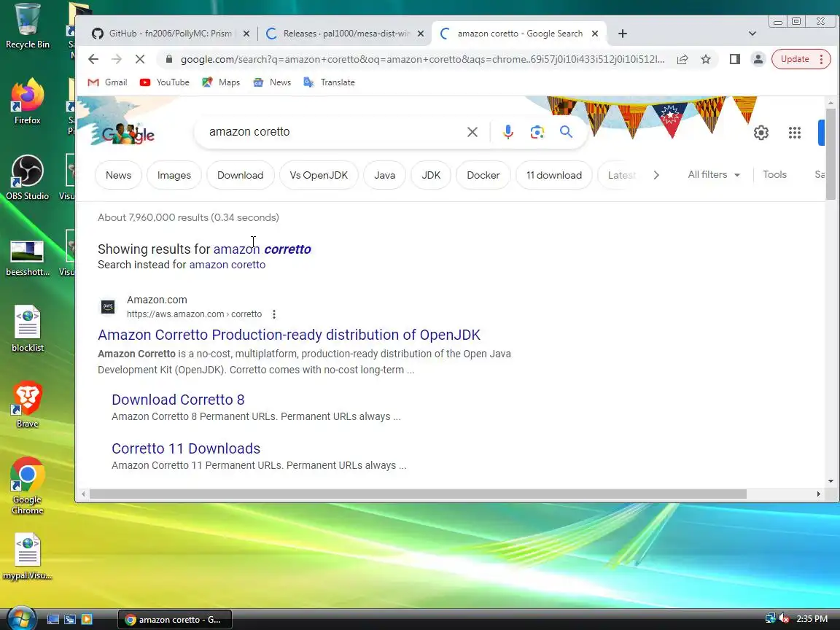Click the Chrome address bar URL

[422, 59]
